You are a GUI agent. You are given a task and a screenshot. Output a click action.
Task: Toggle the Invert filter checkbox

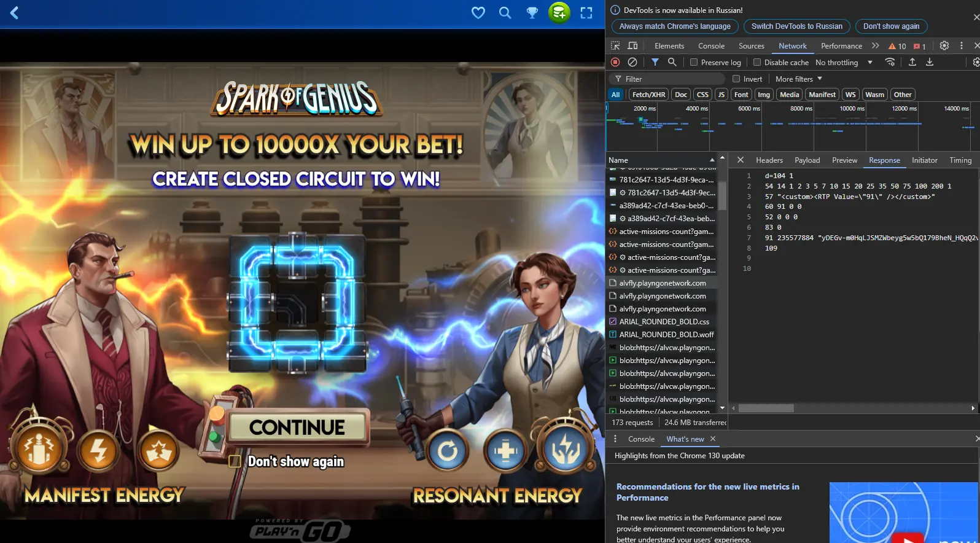(736, 79)
